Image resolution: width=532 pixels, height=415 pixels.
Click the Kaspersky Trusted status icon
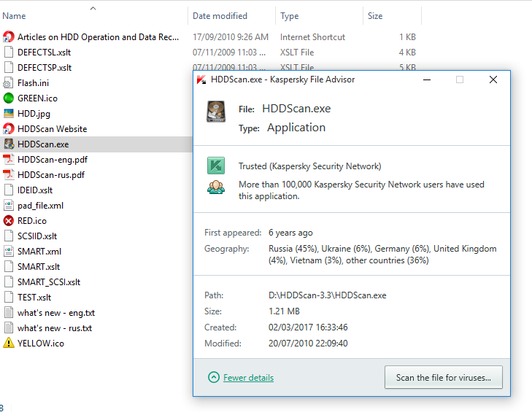point(215,166)
